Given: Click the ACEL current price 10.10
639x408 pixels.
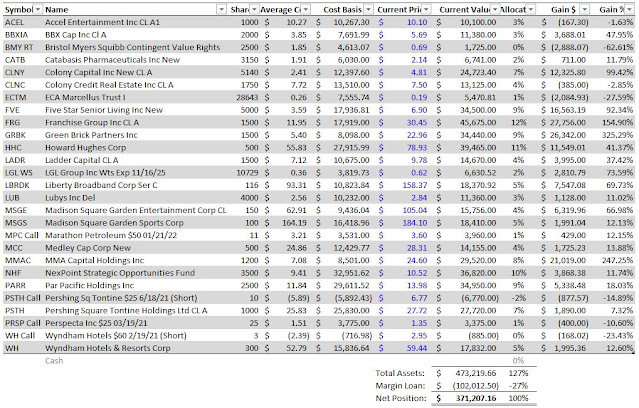Looking at the screenshot, I should pos(417,22).
